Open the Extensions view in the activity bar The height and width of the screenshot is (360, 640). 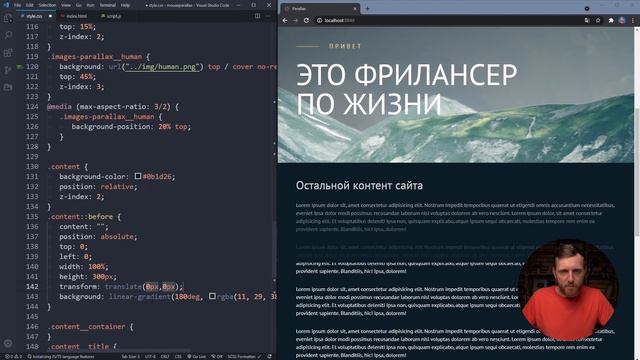8,53
